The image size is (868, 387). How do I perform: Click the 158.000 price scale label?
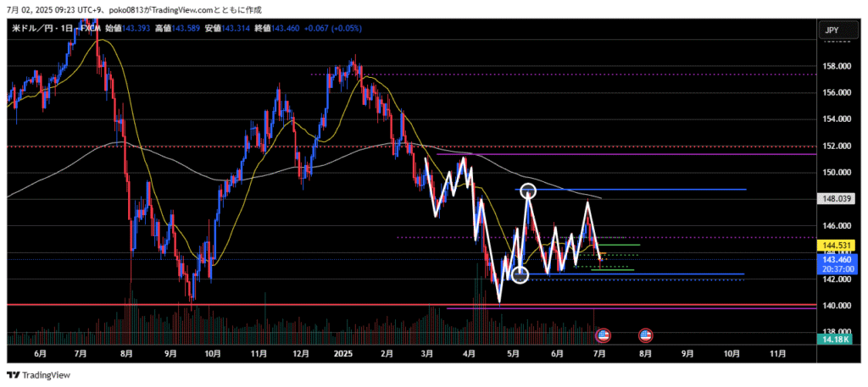tap(836, 66)
